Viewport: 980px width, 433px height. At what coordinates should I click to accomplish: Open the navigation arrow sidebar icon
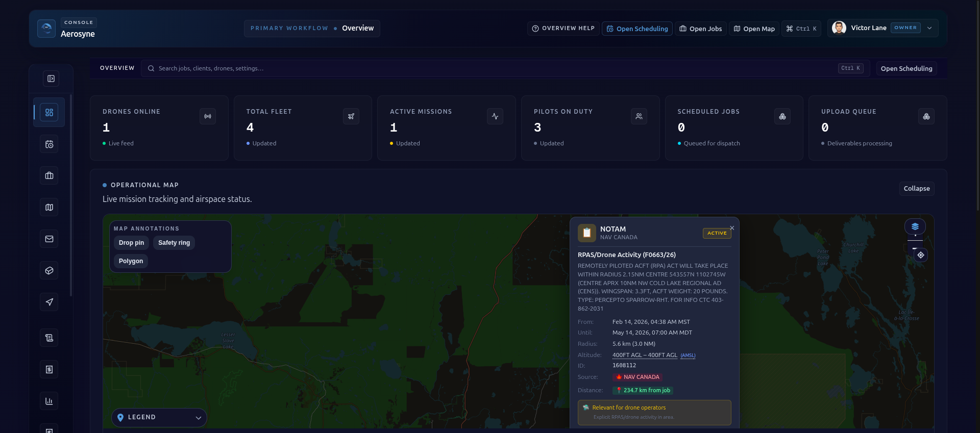click(49, 302)
